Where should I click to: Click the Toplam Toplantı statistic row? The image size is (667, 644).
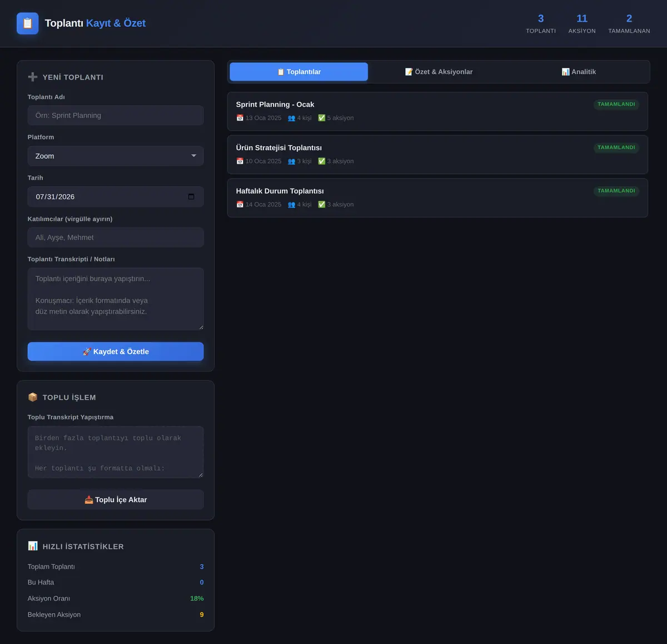(116, 567)
